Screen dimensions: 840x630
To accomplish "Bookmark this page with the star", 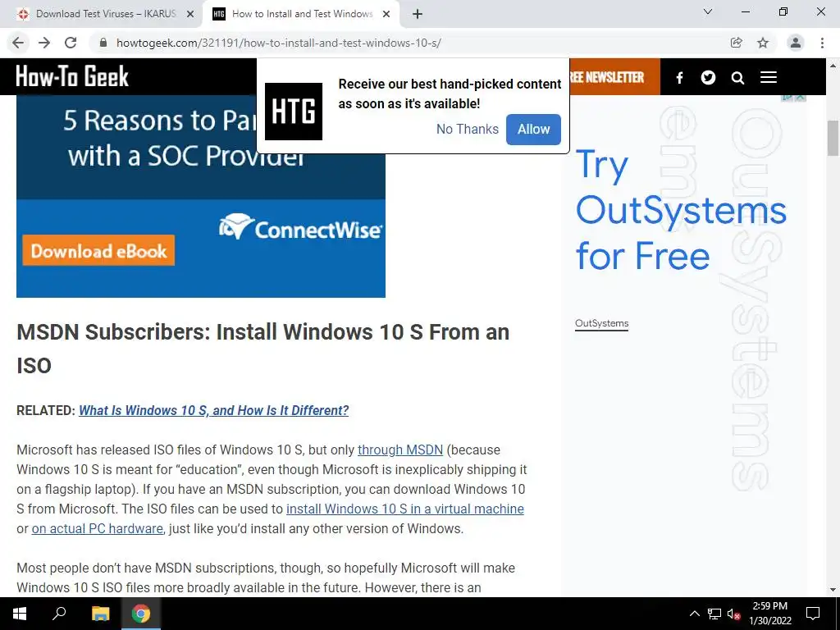I will click(x=763, y=43).
